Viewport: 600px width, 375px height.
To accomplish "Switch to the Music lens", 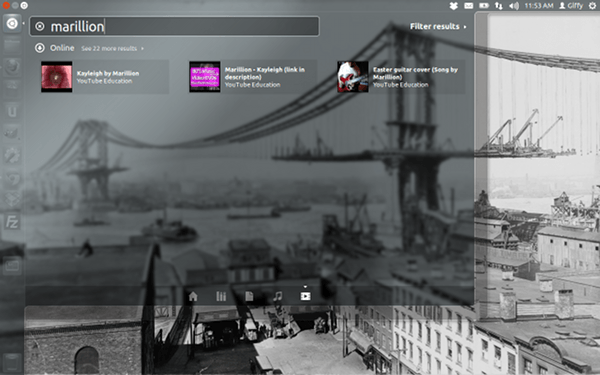I will point(277,296).
